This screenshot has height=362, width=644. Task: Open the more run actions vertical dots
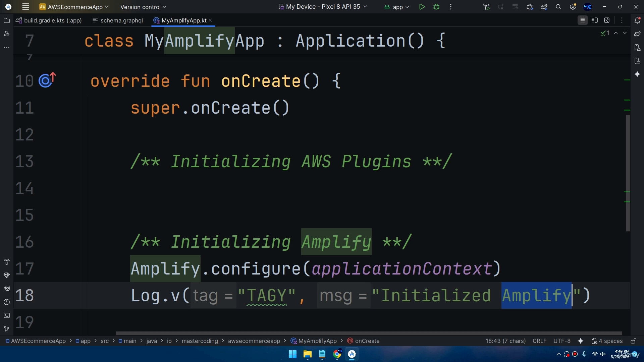click(x=451, y=7)
